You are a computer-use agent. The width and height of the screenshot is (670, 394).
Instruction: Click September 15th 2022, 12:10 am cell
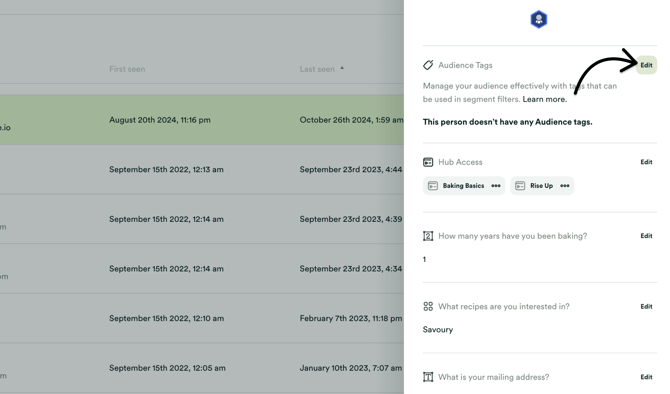166,318
